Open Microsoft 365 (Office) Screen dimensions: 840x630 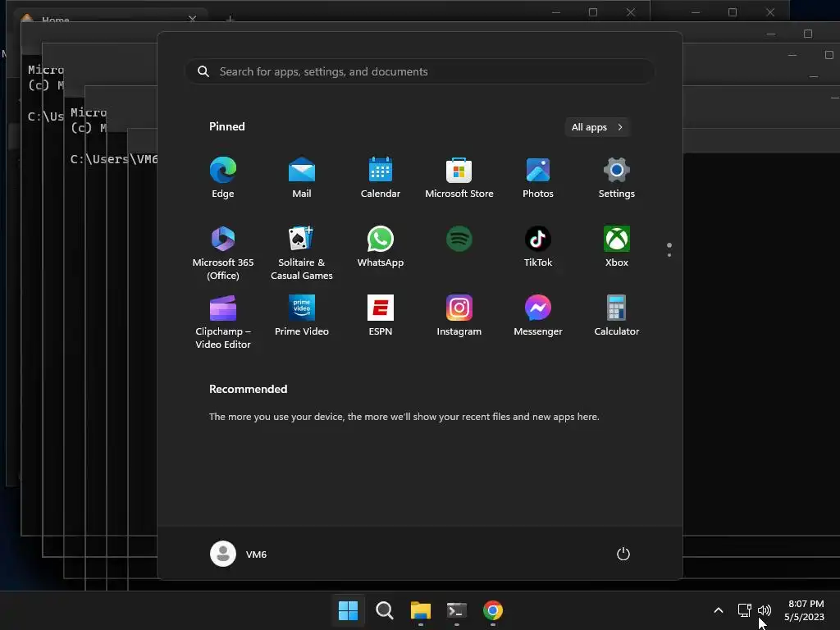(223, 253)
